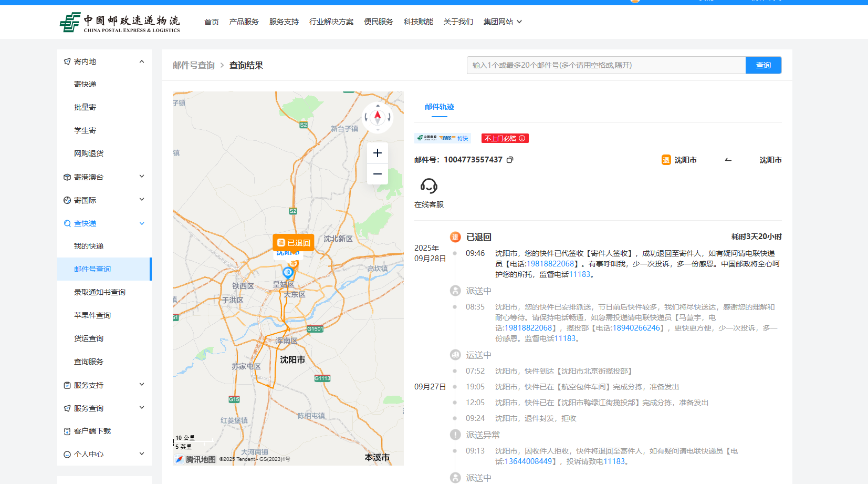The image size is (868, 484).
Task: Reset map orientation using compass control
Action: coord(377,117)
